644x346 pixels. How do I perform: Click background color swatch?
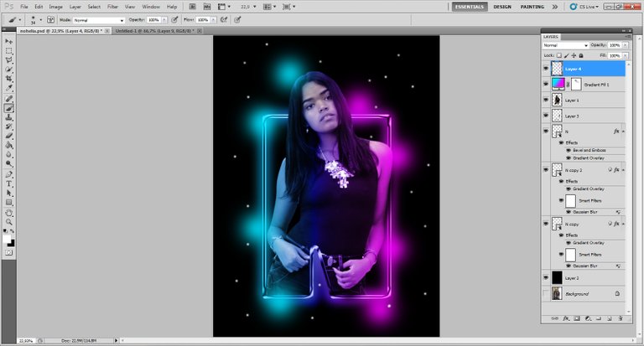click(12, 244)
